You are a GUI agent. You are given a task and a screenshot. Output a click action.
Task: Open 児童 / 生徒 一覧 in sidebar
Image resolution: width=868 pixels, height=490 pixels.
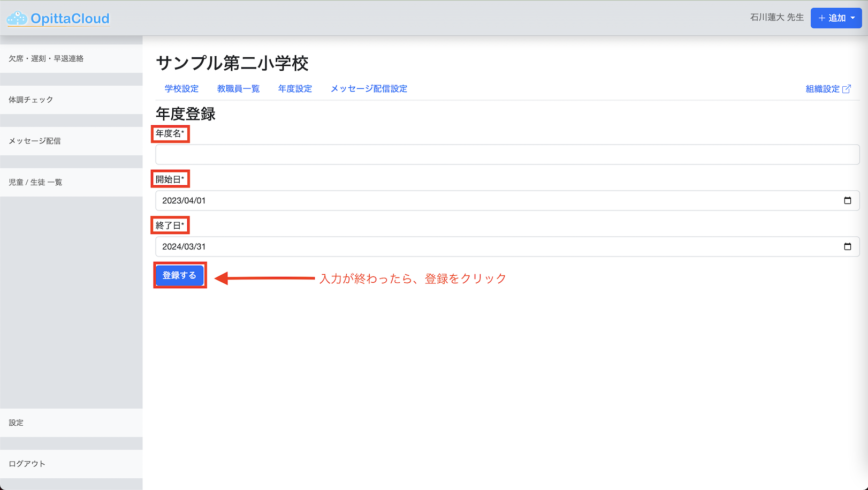[x=71, y=182]
